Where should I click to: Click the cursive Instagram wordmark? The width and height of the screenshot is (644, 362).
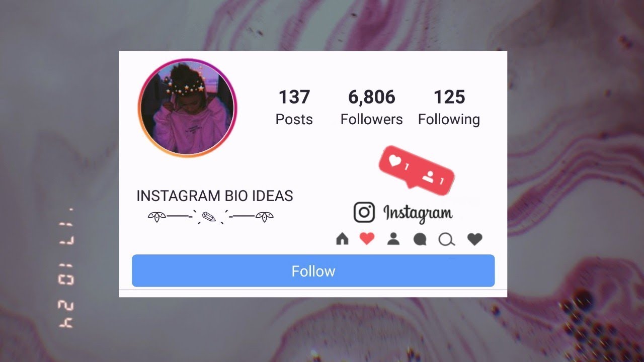418,214
